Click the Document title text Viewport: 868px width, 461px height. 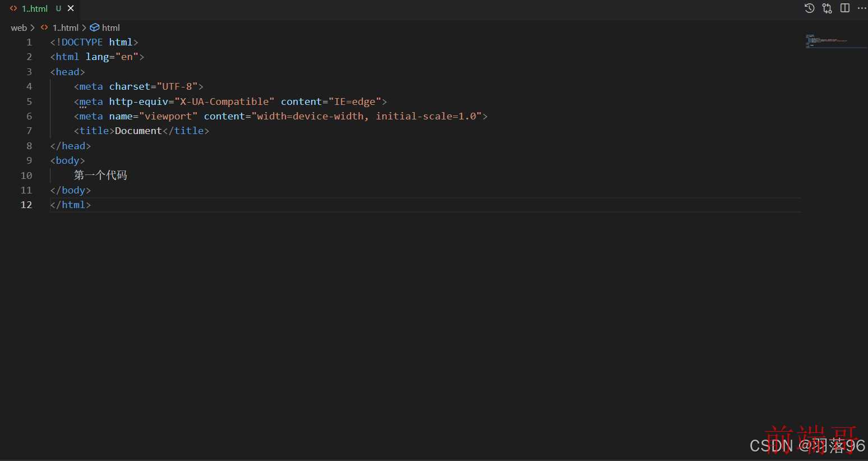[x=138, y=131]
